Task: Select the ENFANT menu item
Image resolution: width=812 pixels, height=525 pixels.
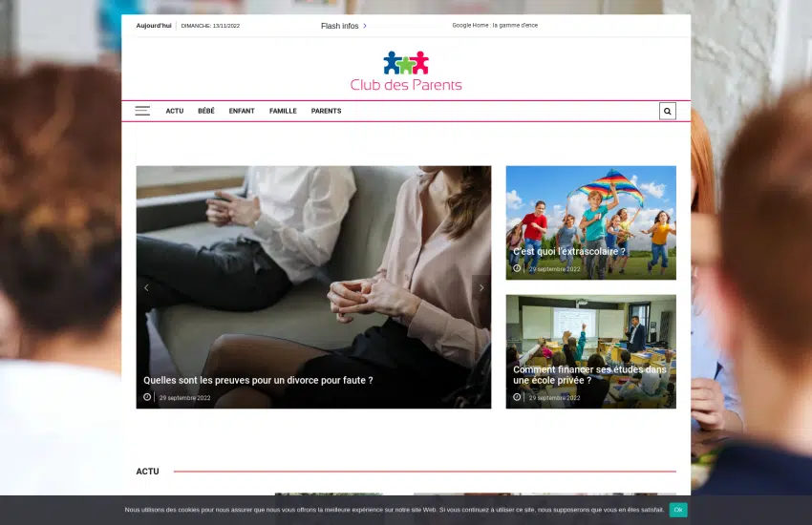Action: 242,111
